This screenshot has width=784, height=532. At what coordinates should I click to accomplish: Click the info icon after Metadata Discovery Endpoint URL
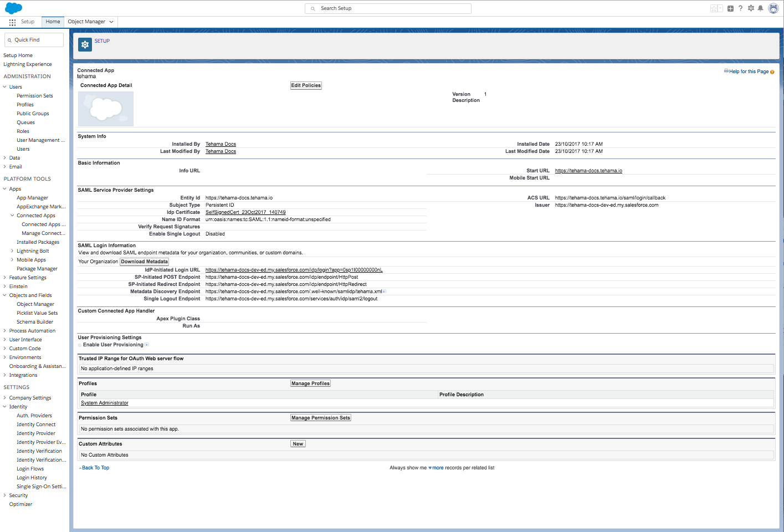coord(384,291)
